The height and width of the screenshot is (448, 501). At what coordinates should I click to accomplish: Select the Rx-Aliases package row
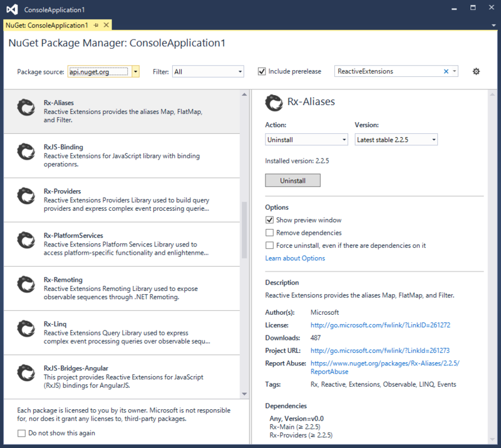tap(121, 111)
